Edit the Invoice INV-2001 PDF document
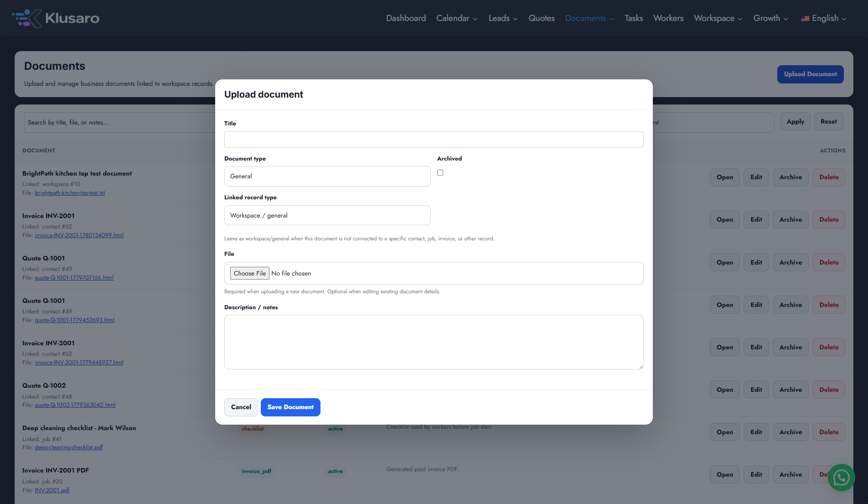 click(x=756, y=475)
